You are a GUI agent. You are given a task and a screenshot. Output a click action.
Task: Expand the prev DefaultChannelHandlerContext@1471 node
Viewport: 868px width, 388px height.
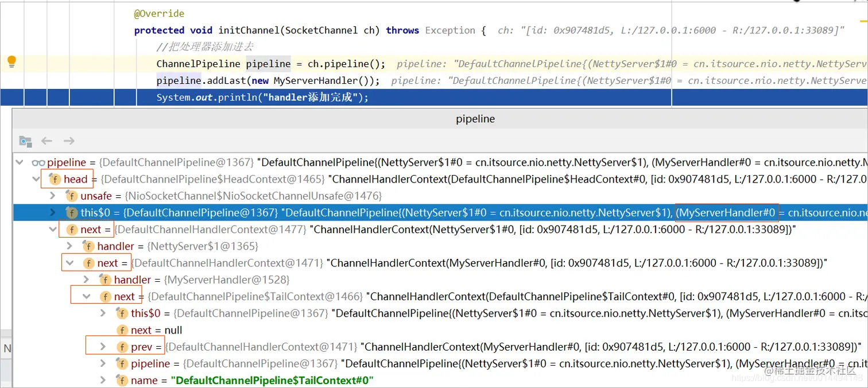(x=103, y=347)
